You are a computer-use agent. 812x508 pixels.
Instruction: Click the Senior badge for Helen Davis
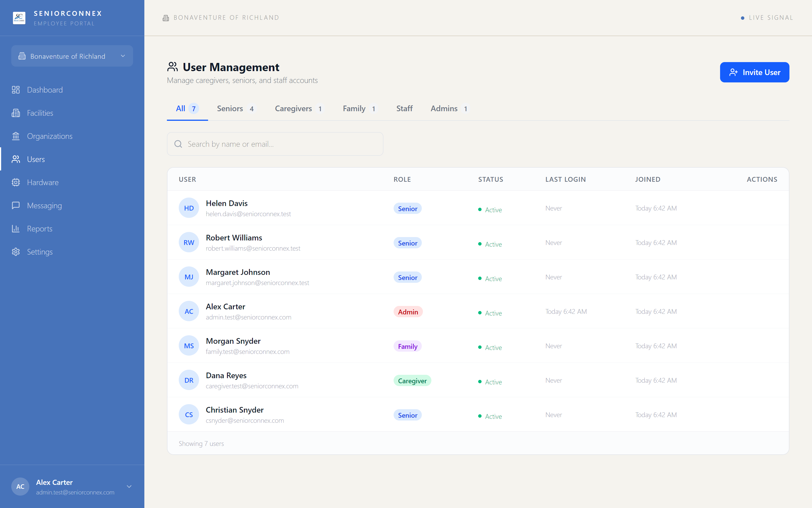click(x=407, y=209)
